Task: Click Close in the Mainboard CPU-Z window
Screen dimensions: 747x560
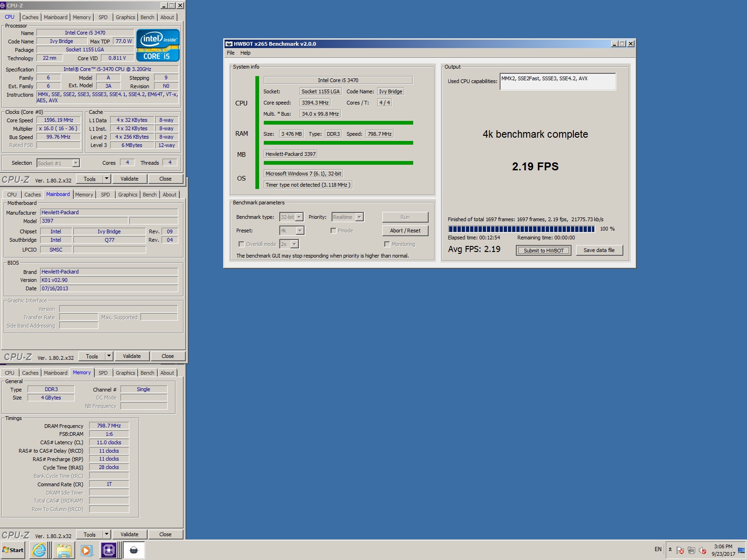Action: (168, 356)
